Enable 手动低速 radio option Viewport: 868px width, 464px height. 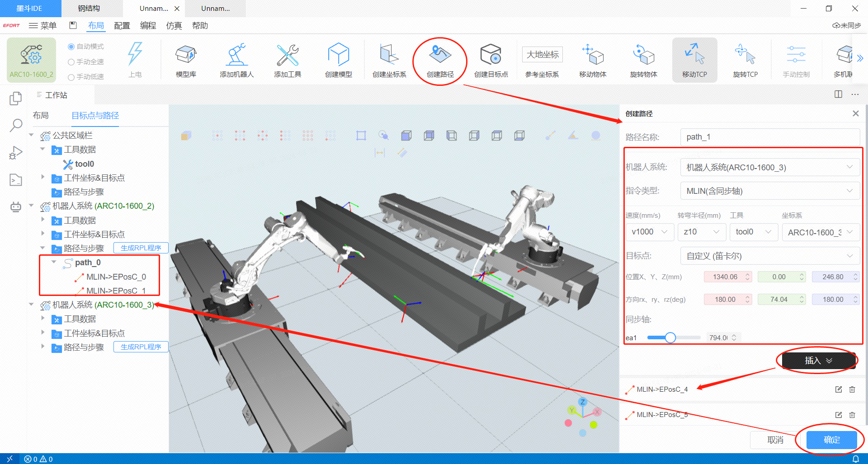71,77
